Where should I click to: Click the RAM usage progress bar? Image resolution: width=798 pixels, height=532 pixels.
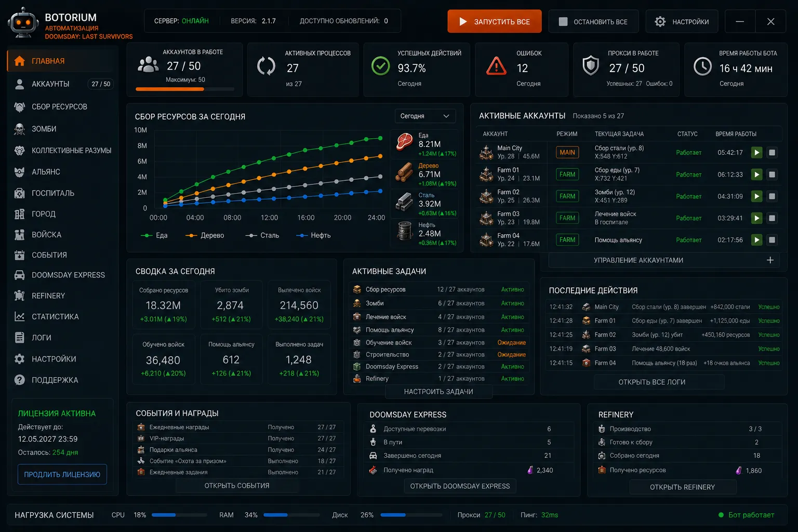click(x=291, y=515)
